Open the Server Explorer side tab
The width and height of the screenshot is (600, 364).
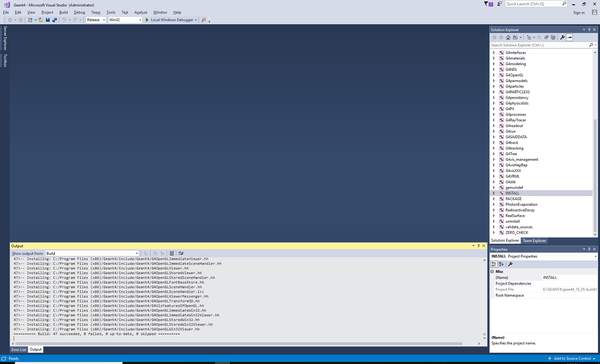[5, 38]
